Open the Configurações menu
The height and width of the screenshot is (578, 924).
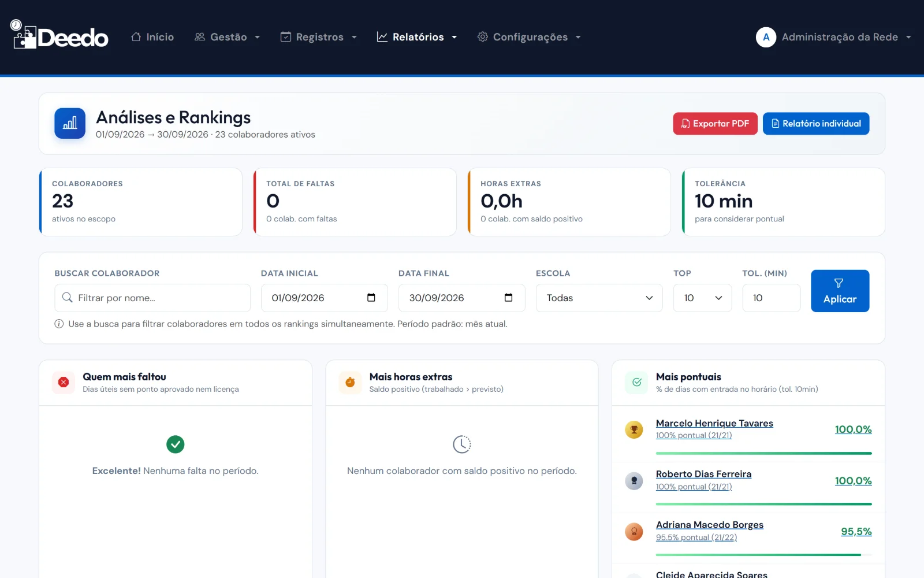(x=529, y=37)
